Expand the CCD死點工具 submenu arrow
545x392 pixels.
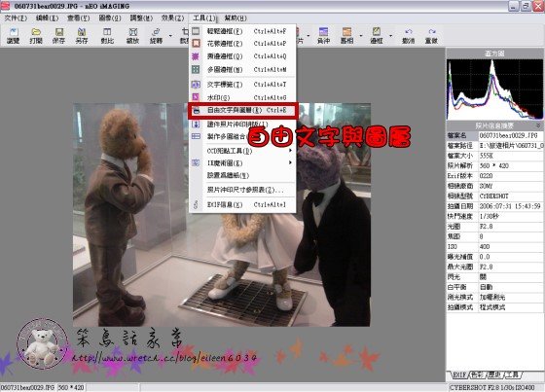pyautogui.click(x=290, y=151)
